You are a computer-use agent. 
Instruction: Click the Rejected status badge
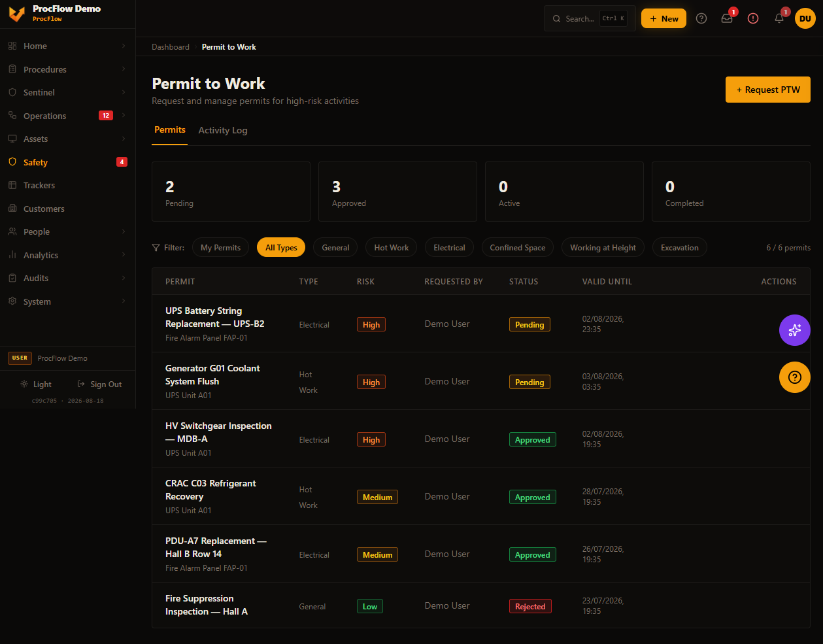point(530,606)
